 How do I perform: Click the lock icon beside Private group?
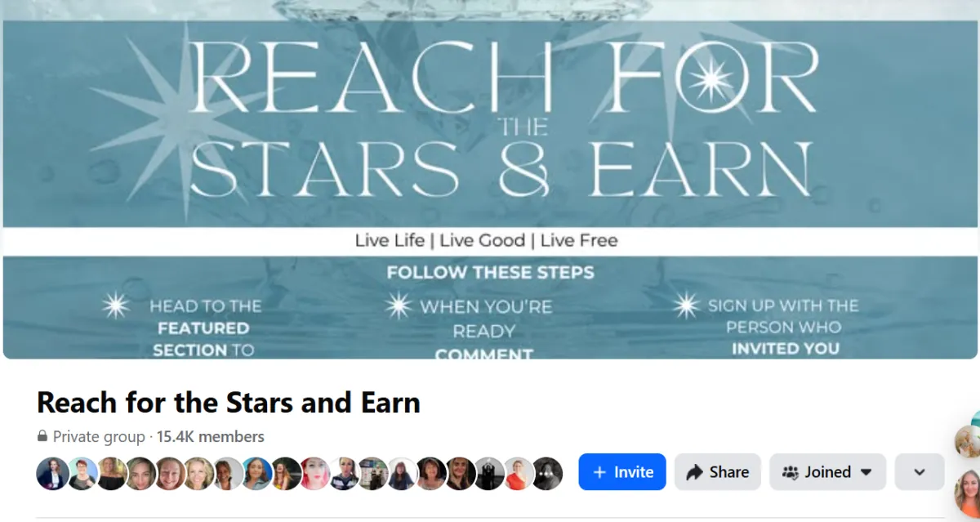pos(42,436)
